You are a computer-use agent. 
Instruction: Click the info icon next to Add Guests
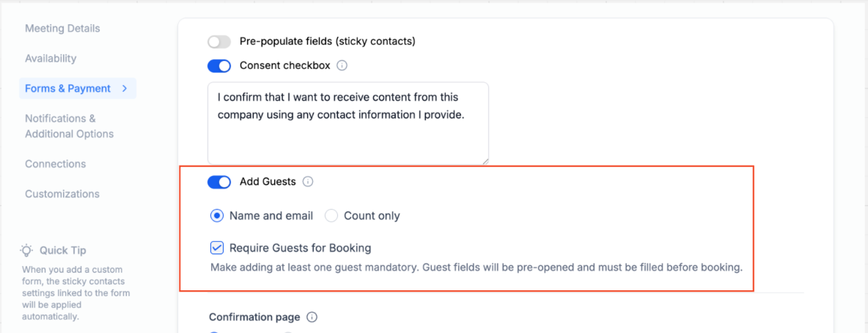(x=308, y=182)
